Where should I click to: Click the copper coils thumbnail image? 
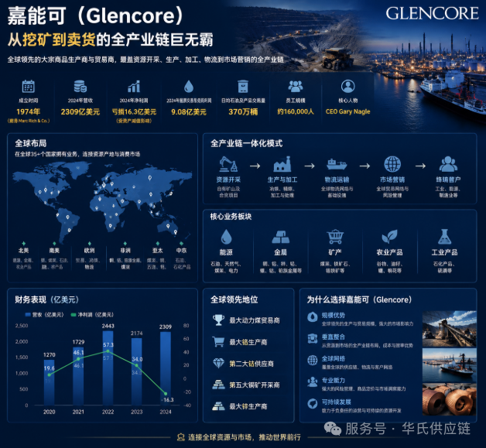click(450, 400)
